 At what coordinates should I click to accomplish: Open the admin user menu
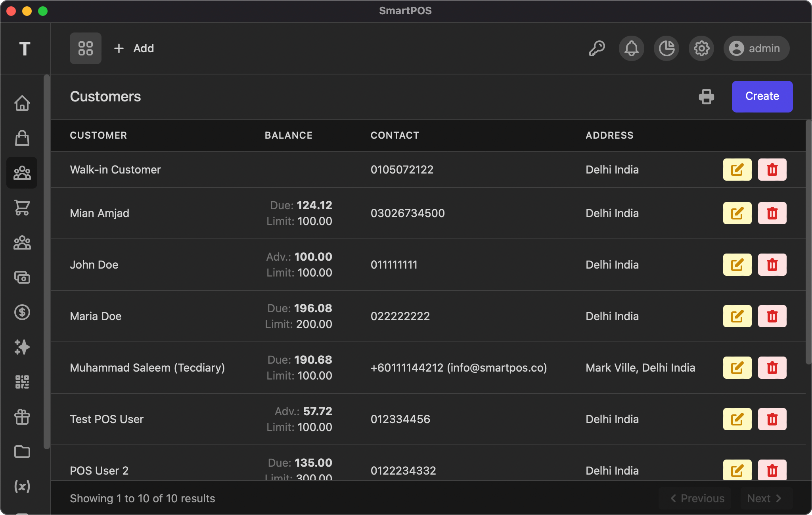[756, 48]
